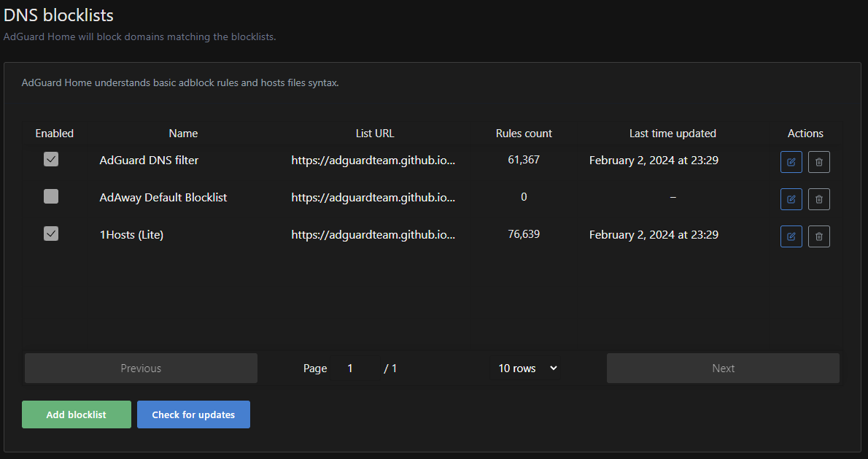This screenshot has height=459, width=868.
Task: Click the 61,367 rules count value
Action: [x=524, y=160]
